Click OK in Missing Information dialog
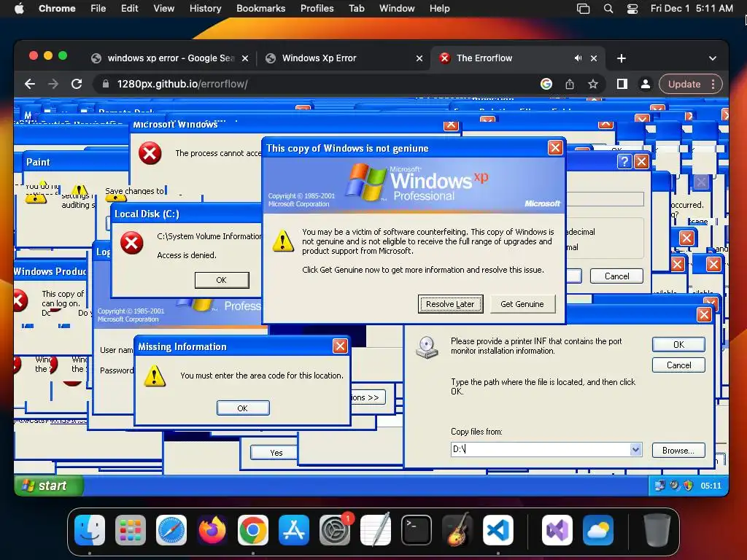Viewport: 747px width, 560px height. coord(242,408)
